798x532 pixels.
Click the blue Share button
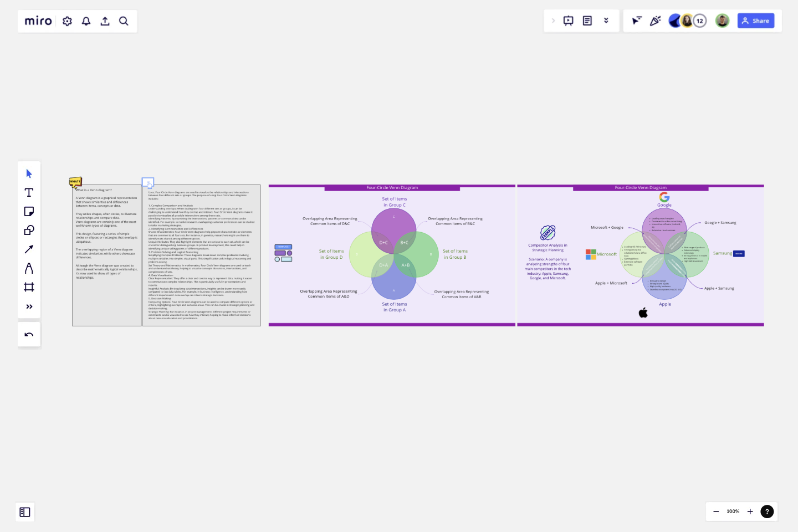click(x=756, y=21)
